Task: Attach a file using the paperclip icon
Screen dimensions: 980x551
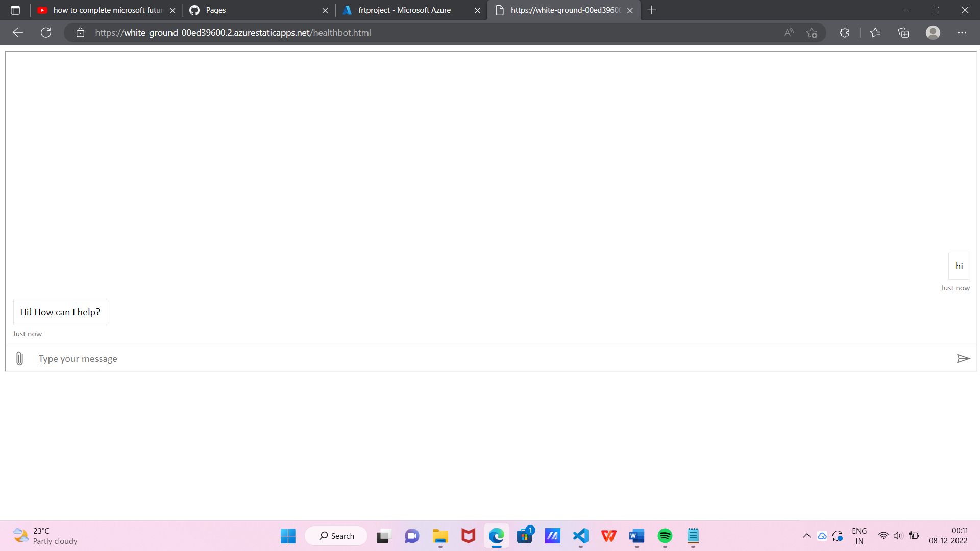Action: click(19, 358)
